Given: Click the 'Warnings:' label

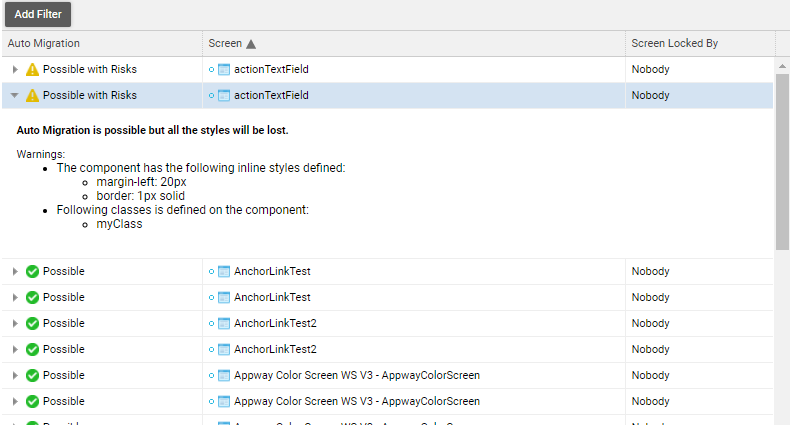Looking at the screenshot, I should 41,154.
